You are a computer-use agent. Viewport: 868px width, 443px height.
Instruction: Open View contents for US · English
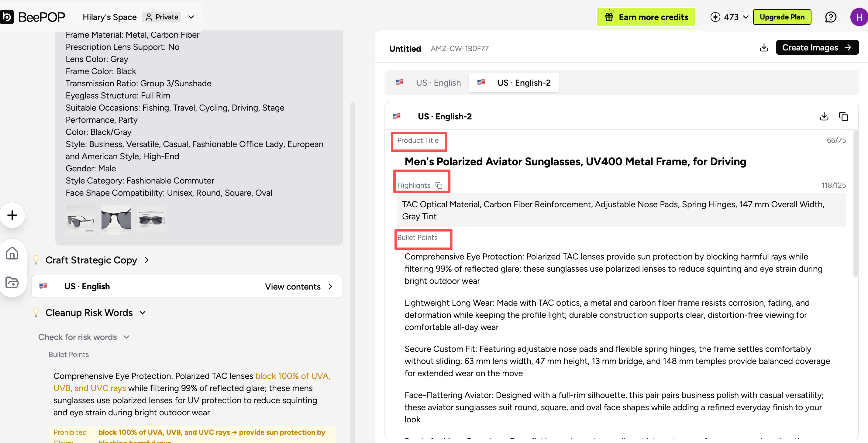tap(298, 286)
